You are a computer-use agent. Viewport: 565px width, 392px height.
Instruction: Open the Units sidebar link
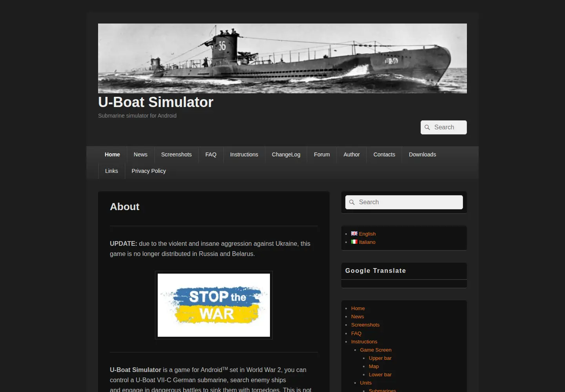[366, 383]
